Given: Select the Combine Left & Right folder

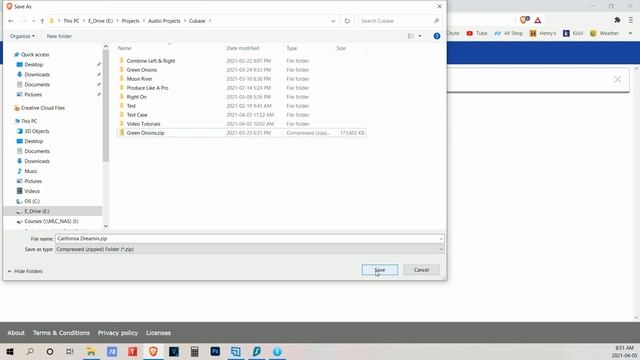Looking at the screenshot, I should (x=151, y=61).
